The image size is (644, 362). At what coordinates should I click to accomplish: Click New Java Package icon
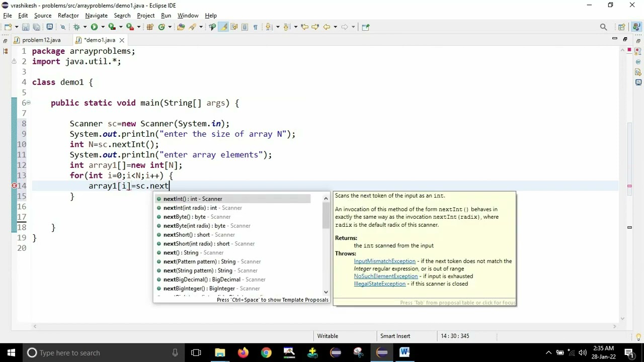[x=150, y=27]
